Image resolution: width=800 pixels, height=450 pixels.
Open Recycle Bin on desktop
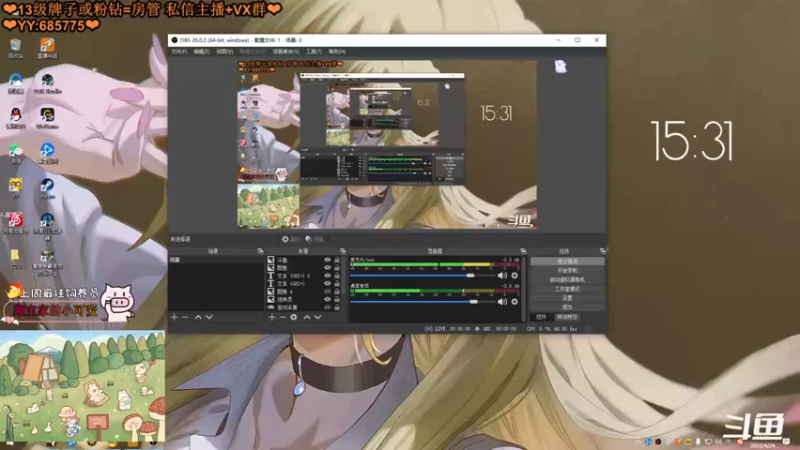tap(16, 48)
